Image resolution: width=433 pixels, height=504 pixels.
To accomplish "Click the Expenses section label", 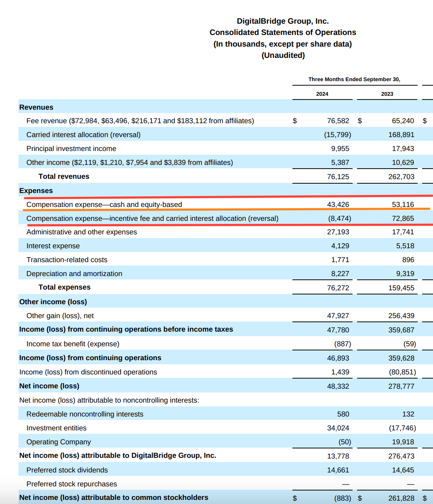I will (x=36, y=191).
